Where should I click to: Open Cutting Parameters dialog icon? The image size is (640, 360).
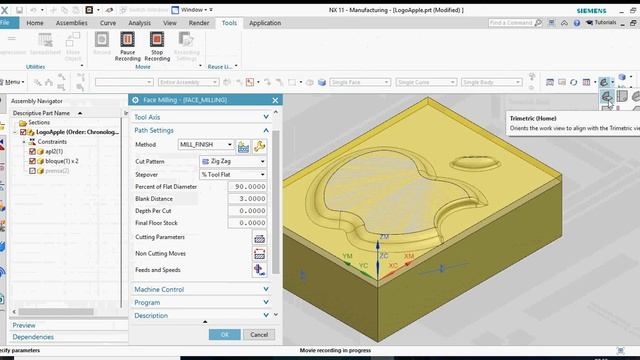pyautogui.click(x=260, y=238)
